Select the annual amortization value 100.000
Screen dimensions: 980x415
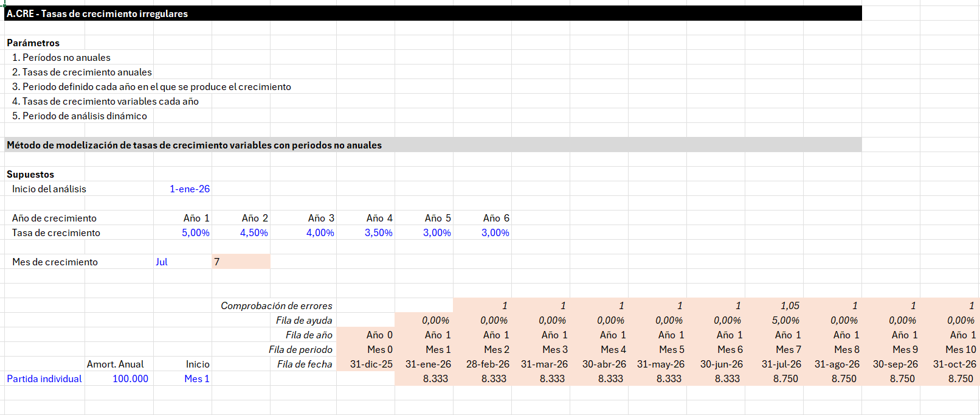pos(130,378)
